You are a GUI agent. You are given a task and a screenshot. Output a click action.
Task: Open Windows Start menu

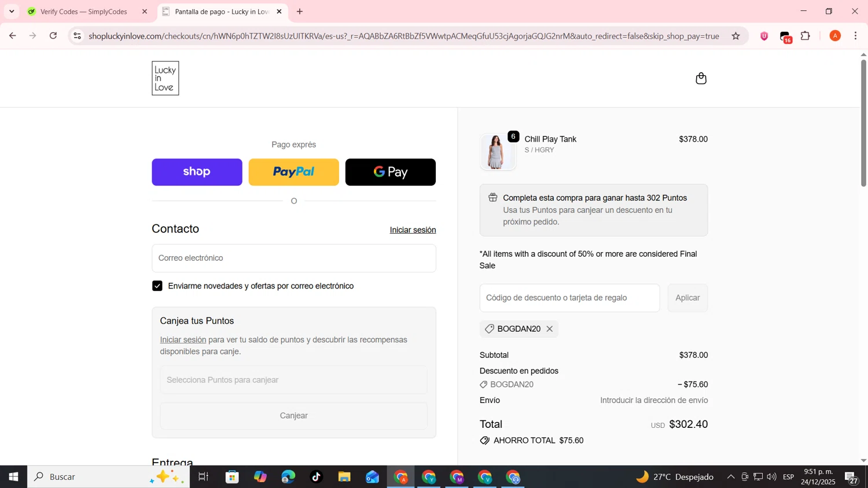pos(13,477)
